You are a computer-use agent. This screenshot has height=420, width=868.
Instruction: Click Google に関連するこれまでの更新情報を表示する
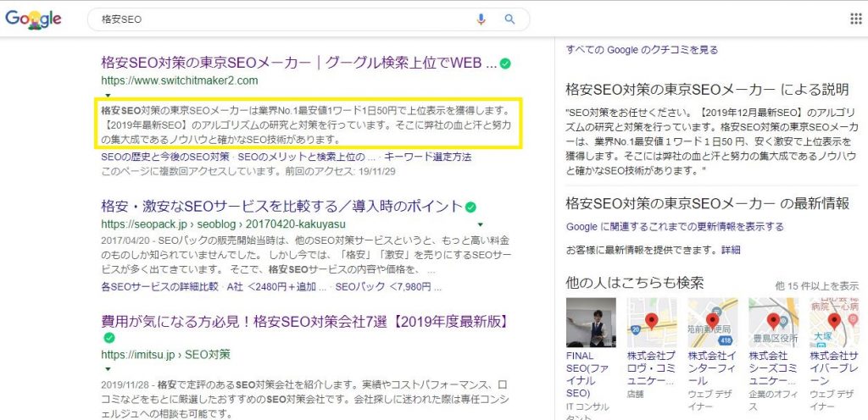(675, 227)
